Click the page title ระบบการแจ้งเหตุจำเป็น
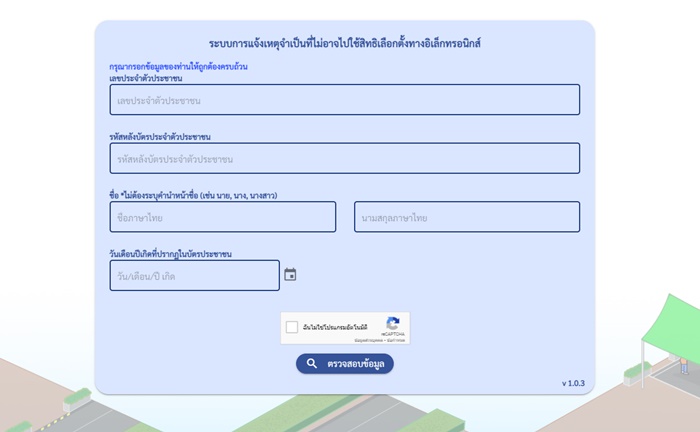Screen dimensions: 700x432 pyautogui.click(x=345, y=43)
